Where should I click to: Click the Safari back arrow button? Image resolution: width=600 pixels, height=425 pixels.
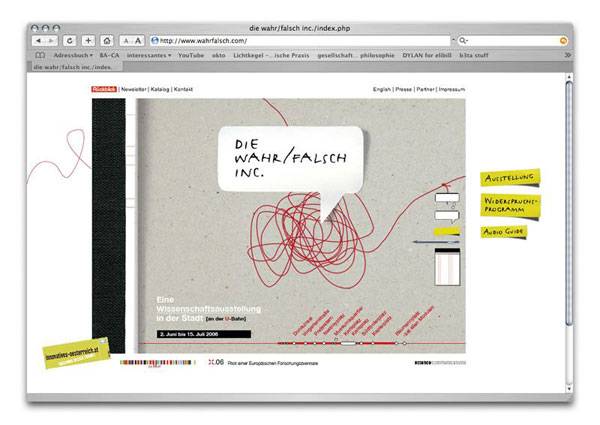pyautogui.click(x=40, y=40)
